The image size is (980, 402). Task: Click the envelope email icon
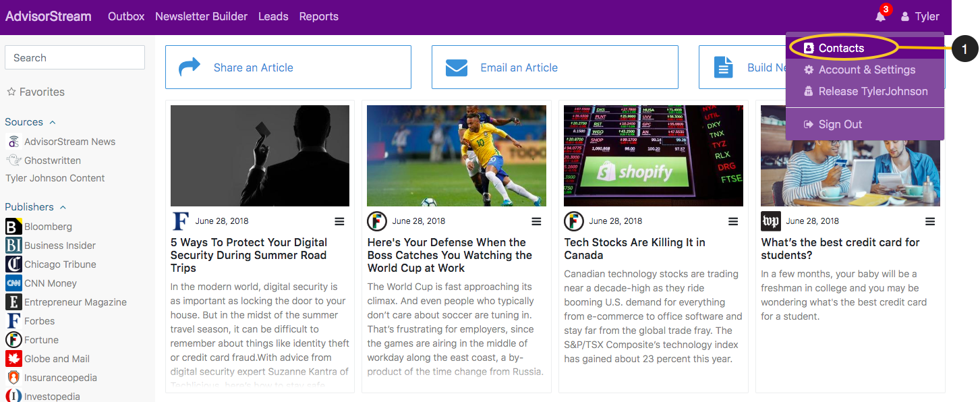[457, 67]
